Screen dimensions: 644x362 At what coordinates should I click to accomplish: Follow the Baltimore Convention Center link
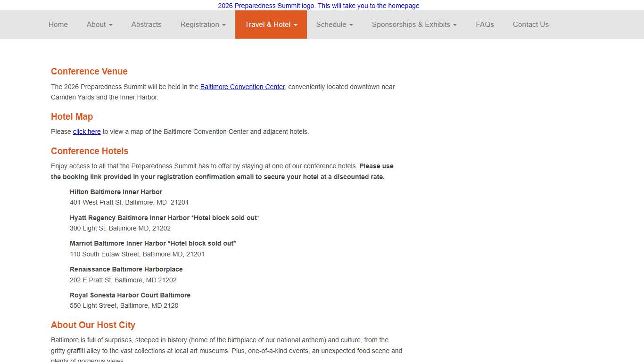(x=242, y=87)
